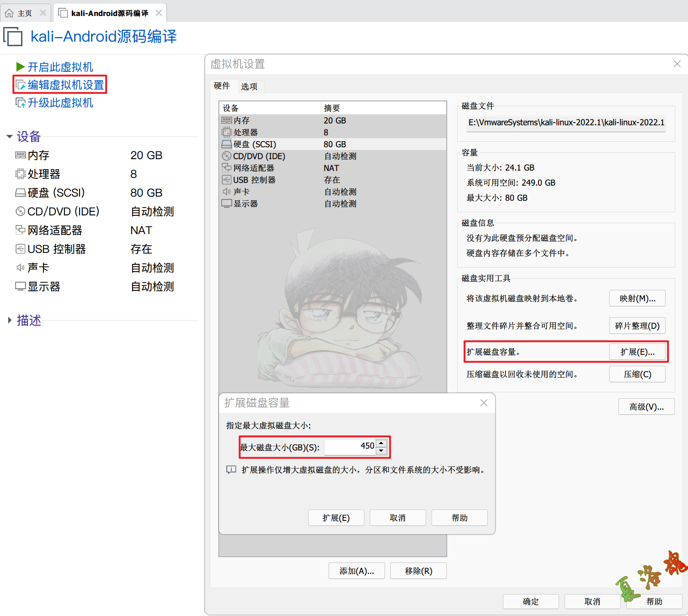Decrease max disk size with down arrow
The image size is (688, 616).
pyautogui.click(x=381, y=450)
